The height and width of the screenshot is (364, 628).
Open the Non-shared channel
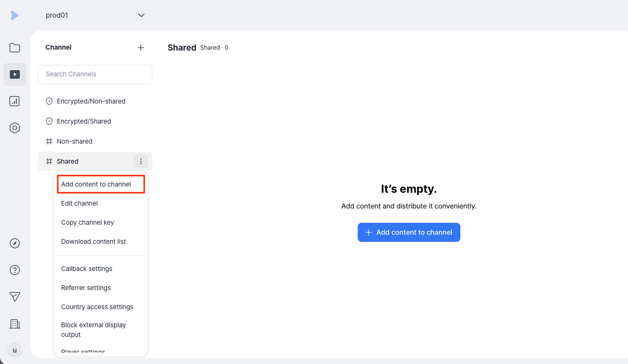point(95,141)
